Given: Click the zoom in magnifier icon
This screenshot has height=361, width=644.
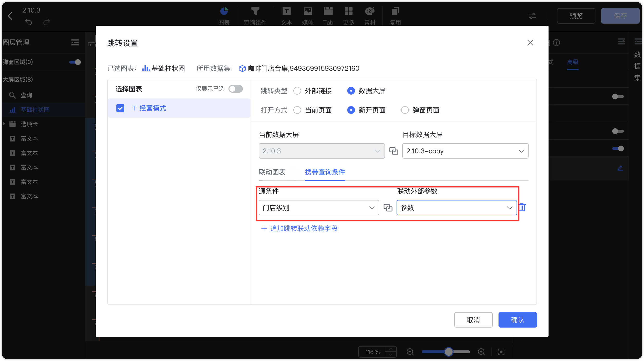Looking at the screenshot, I should pyautogui.click(x=481, y=352).
